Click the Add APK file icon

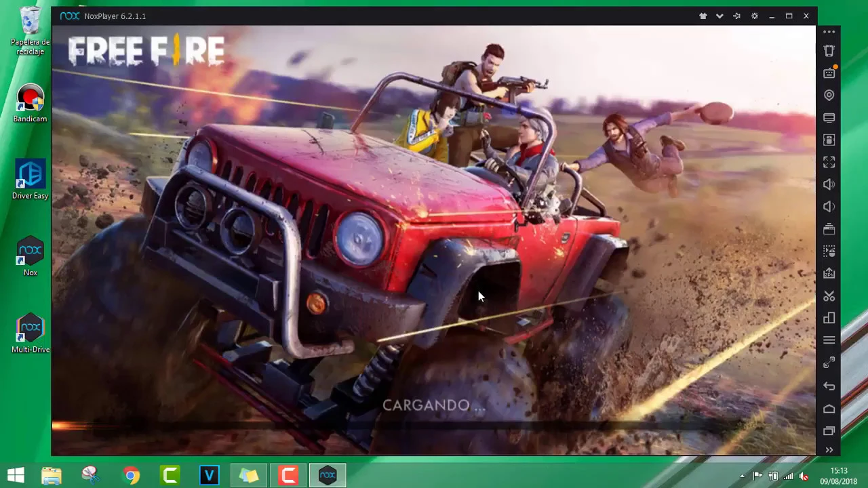click(829, 140)
